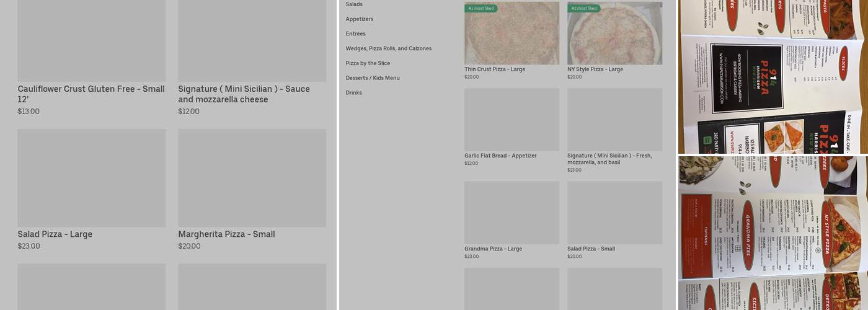Click the $20.00 price under Salad Pizza - Small
The image size is (868, 310).
point(575,257)
